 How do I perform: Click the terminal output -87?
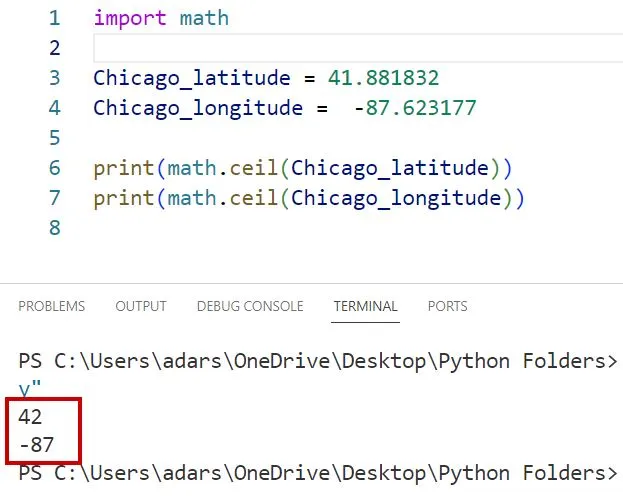[36, 445]
